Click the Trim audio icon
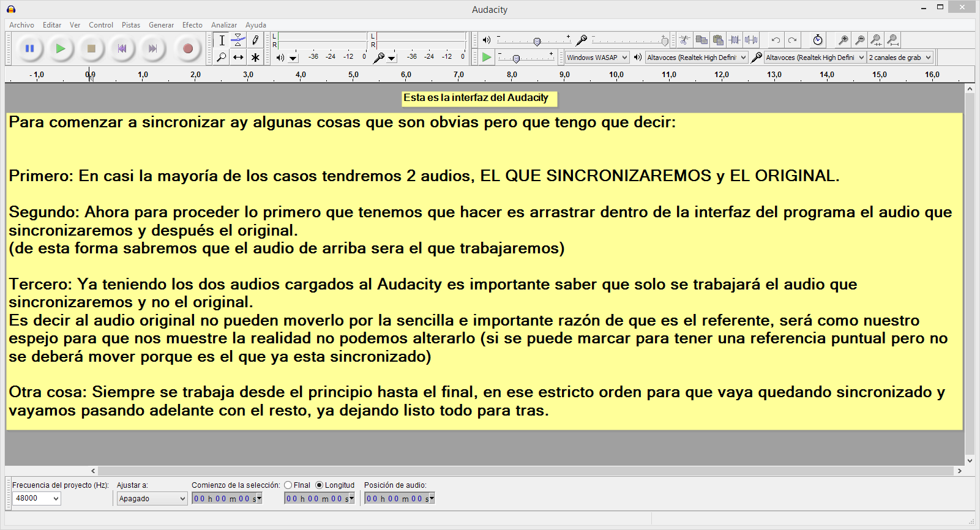The width and height of the screenshot is (980, 530). [x=735, y=40]
